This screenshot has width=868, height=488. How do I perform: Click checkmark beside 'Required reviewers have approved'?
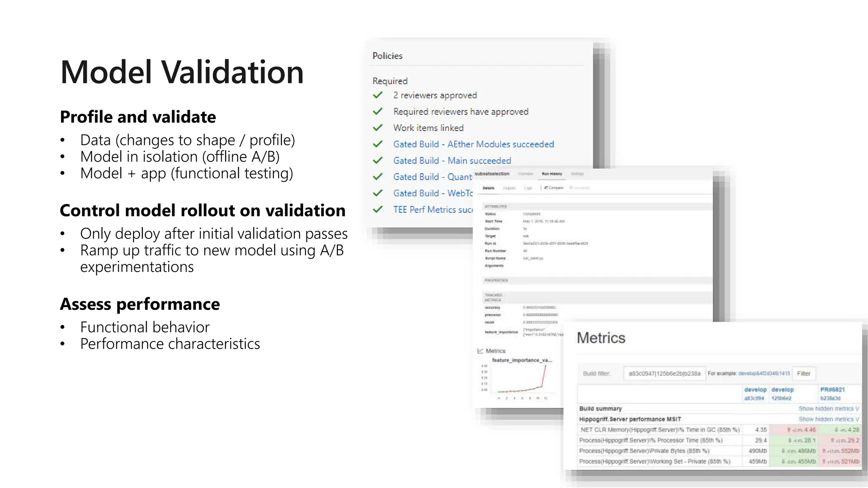click(x=378, y=112)
